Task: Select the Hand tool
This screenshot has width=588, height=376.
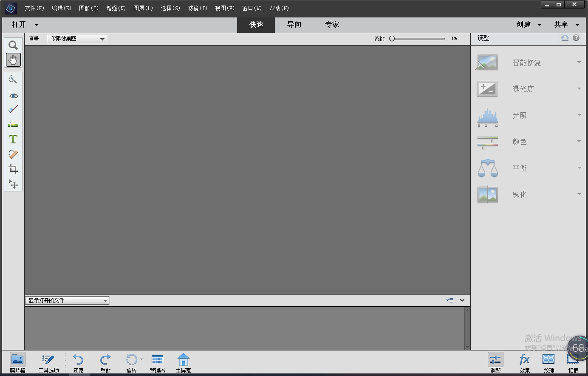Action: (x=13, y=60)
